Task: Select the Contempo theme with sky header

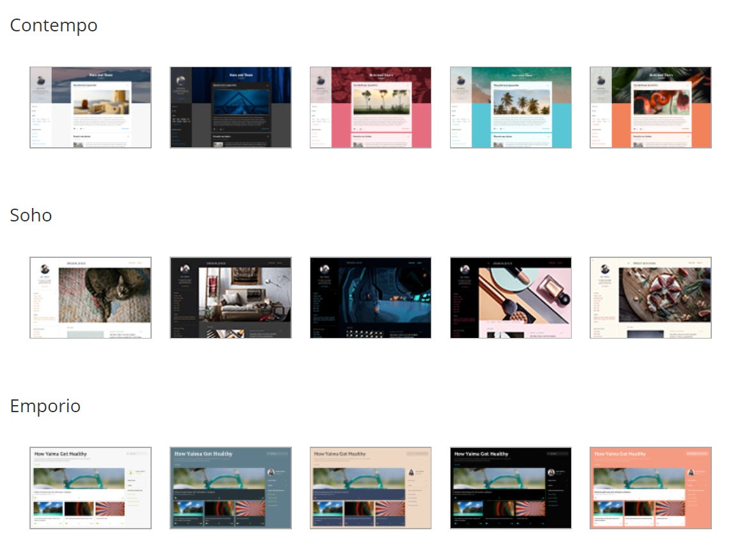Action: [x=90, y=108]
